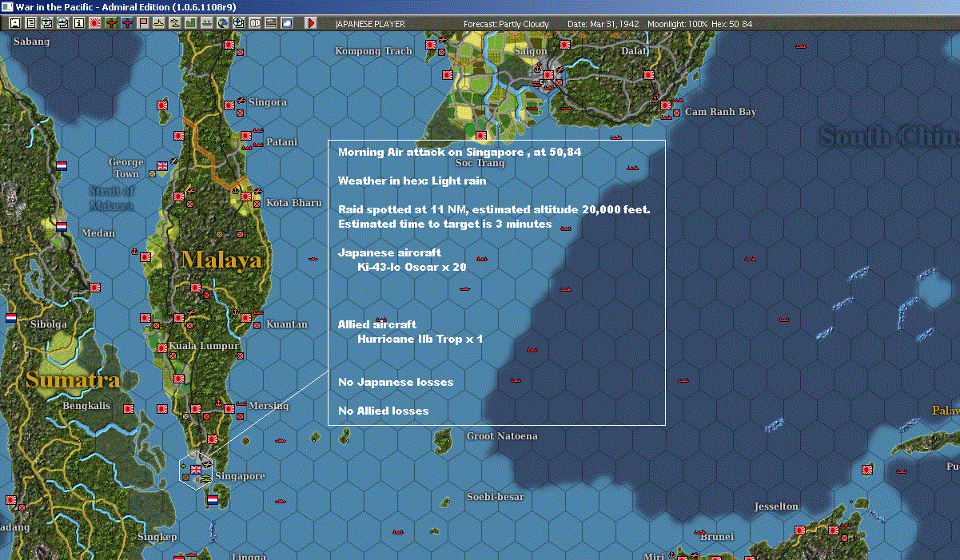
Task: Click the airfield plane icon in Singapore hex
Action: tap(206, 463)
